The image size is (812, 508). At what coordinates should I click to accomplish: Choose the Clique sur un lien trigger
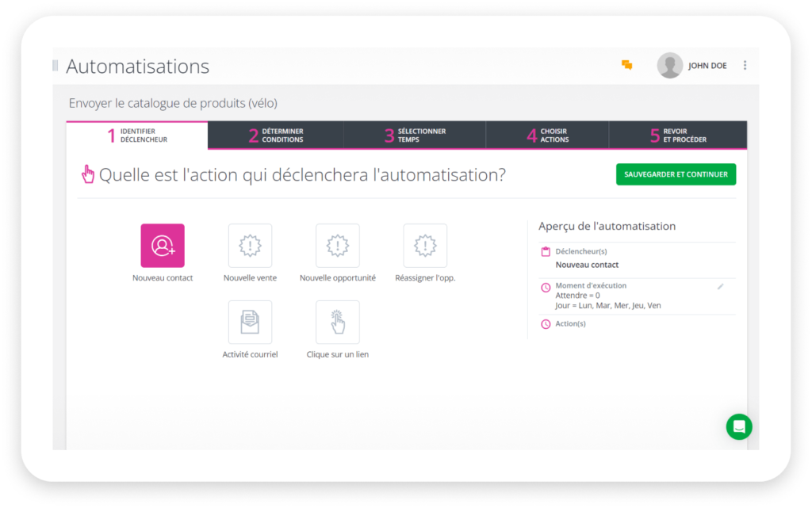click(337, 322)
